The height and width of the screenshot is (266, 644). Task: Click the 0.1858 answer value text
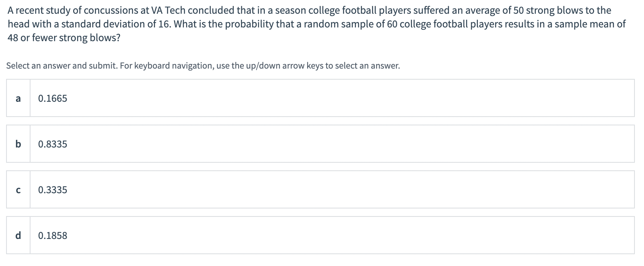53,236
